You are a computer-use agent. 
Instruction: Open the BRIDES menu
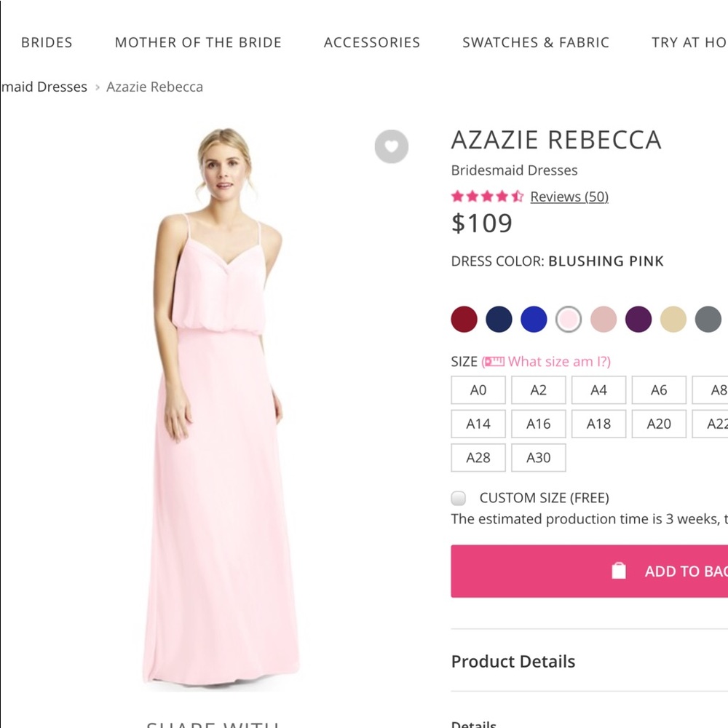point(47,42)
